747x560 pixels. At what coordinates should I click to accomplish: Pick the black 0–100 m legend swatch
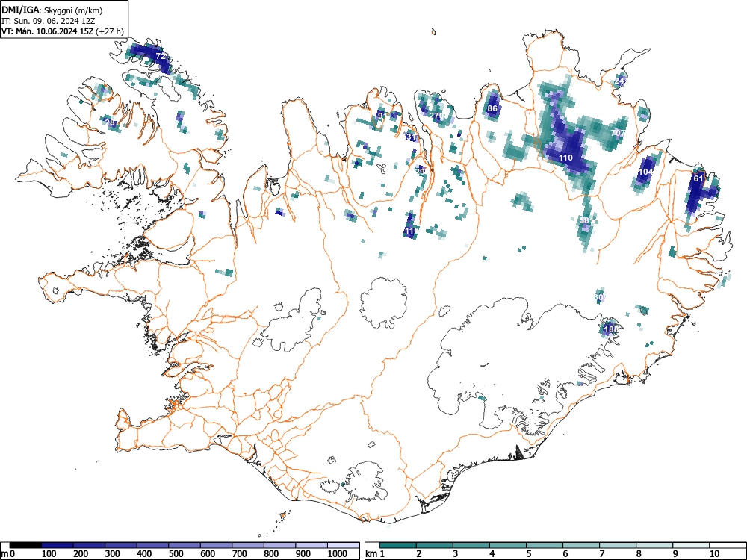click(25, 545)
